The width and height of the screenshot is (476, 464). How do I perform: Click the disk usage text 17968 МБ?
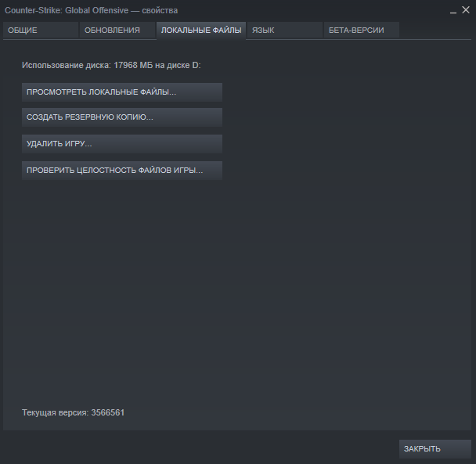coord(133,65)
